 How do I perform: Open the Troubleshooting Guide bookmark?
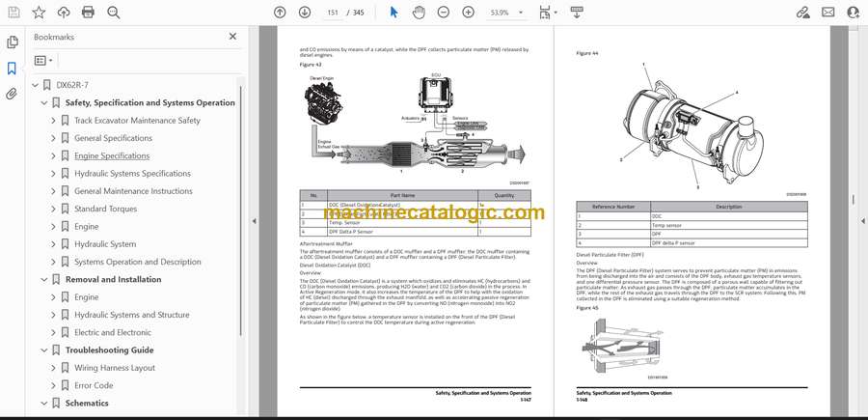pyautogui.click(x=110, y=350)
